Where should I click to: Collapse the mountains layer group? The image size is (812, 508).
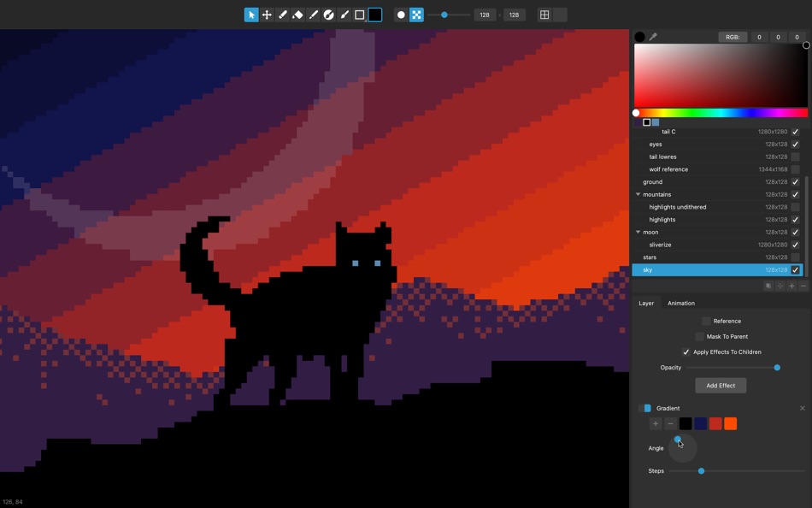pyautogui.click(x=638, y=194)
